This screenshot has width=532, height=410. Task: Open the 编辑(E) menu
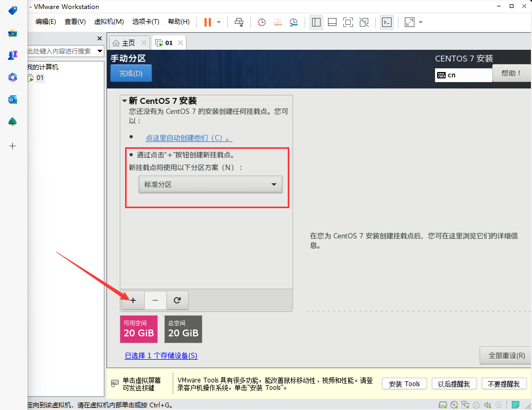click(x=46, y=22)
